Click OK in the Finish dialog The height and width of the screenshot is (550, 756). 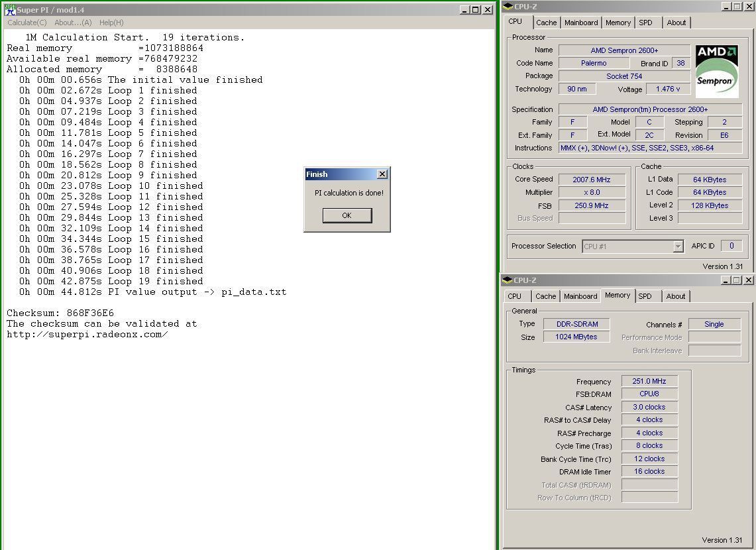click(347, 215)
